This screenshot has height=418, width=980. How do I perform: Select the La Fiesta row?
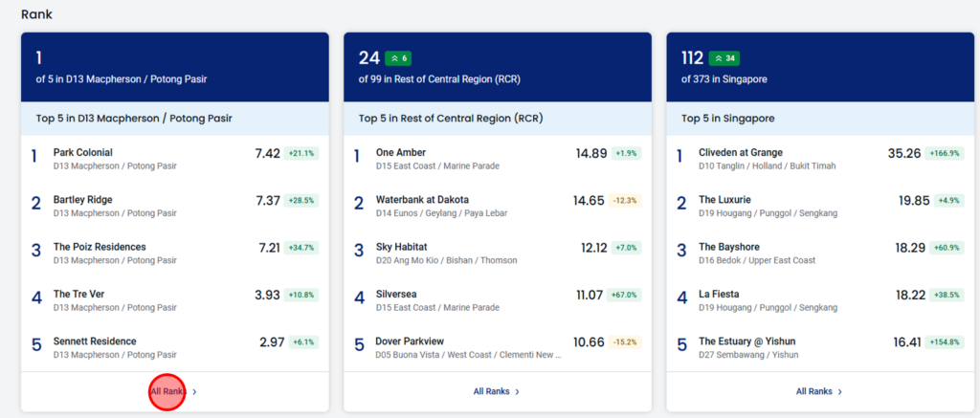pos(820,300)
